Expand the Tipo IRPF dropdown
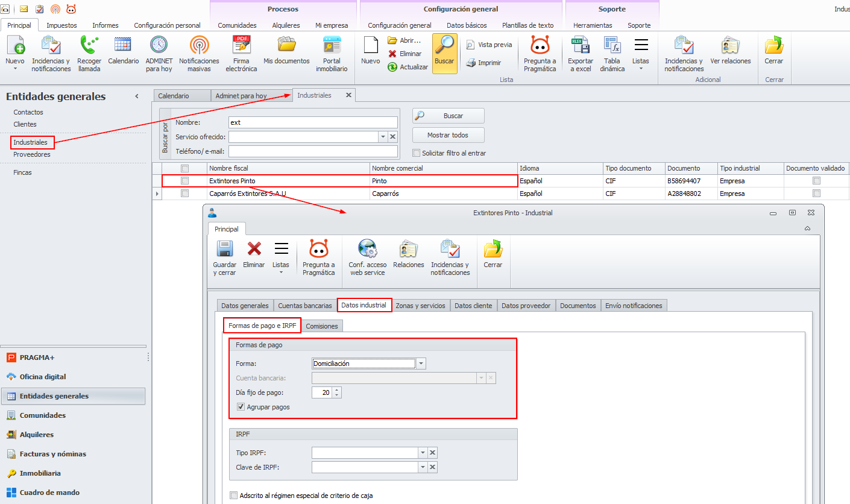Screen dimensions: 850x504 (x=423, y=453)
